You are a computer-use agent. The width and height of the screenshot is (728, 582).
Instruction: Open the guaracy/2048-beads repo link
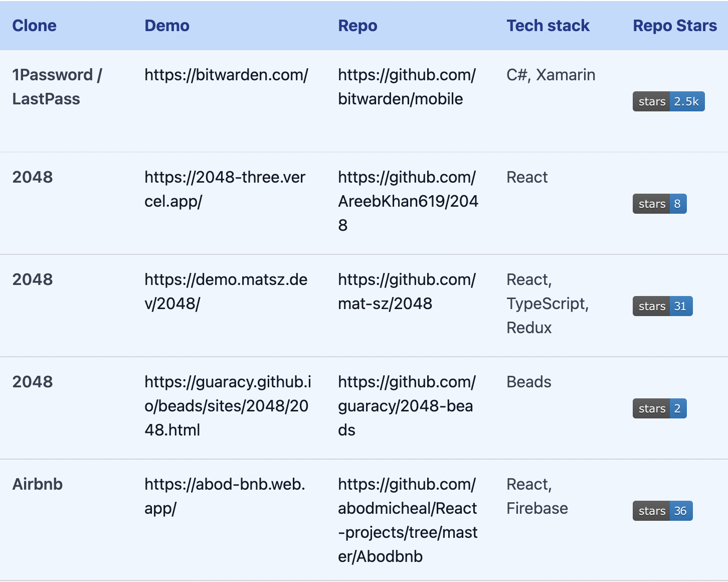click(x=407, y=406)
